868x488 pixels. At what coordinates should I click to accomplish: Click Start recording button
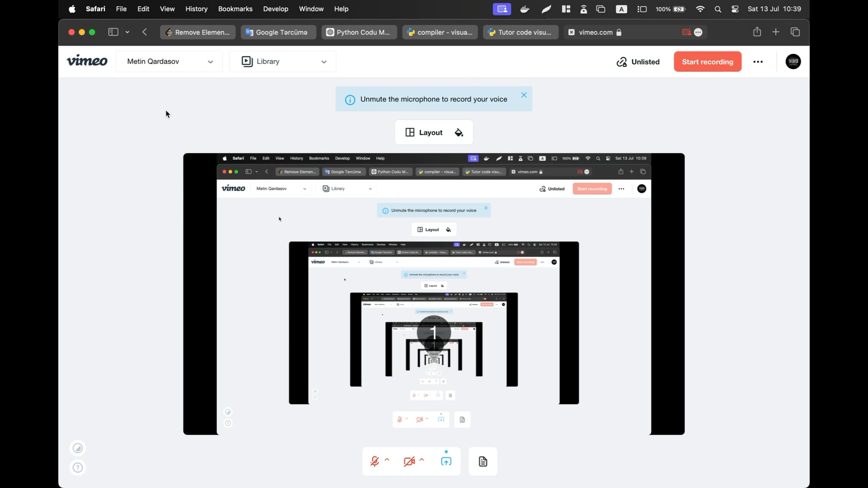tap(708, 62)
